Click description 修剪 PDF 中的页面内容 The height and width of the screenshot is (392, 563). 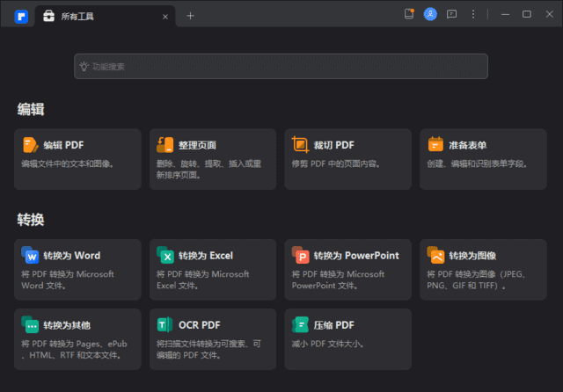pyautogui.click(x=336, y=163)
